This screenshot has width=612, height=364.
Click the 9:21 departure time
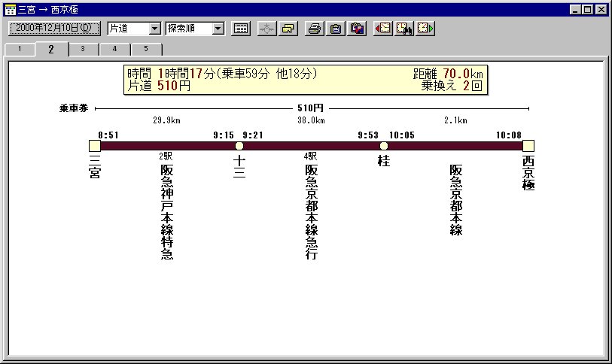(253, 135)
